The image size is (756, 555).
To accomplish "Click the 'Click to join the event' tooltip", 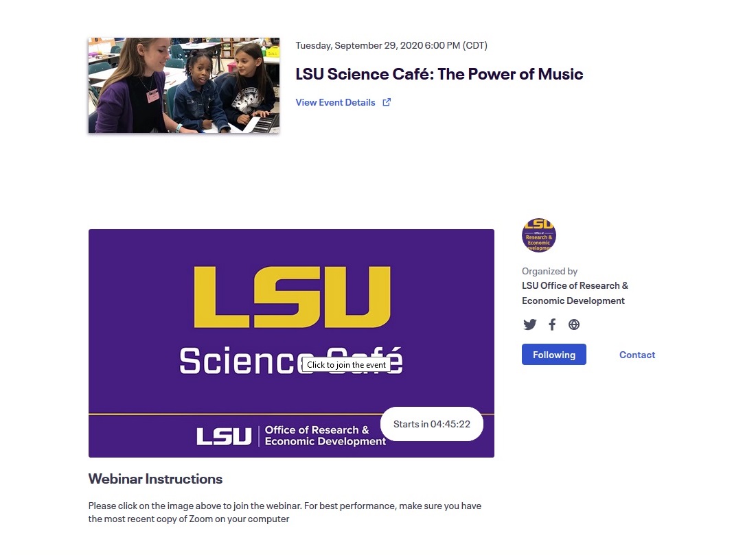I will [346, 365].
